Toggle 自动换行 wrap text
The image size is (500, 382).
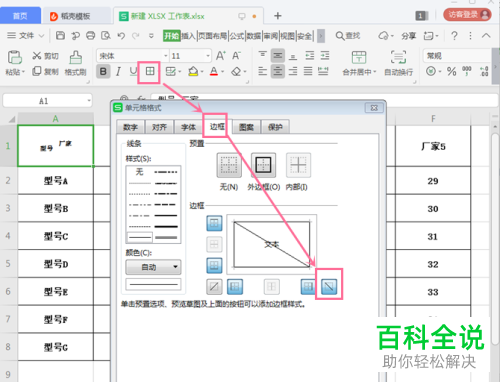coord(398,63)
